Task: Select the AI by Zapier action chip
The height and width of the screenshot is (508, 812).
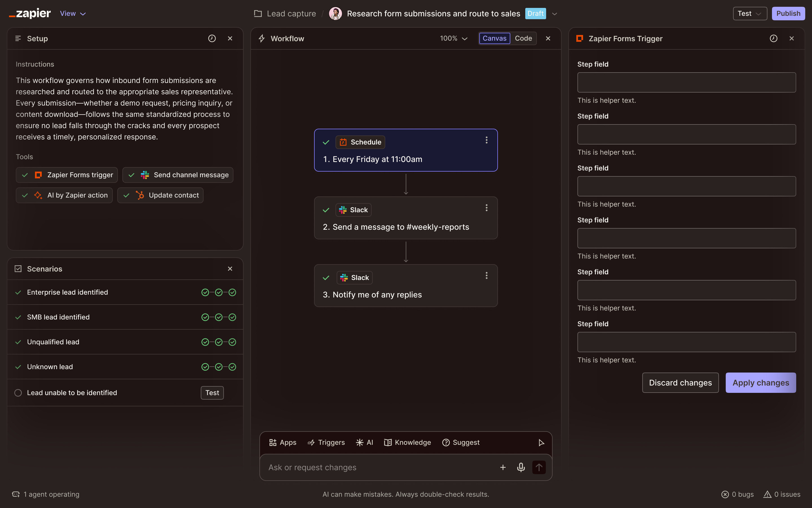Action: pos(64,195)
